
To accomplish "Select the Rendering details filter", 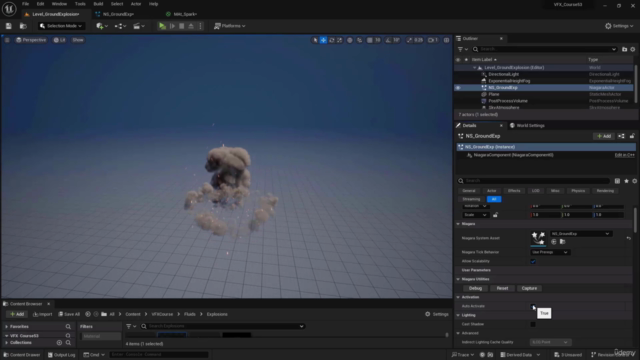I will coord(605,191).
